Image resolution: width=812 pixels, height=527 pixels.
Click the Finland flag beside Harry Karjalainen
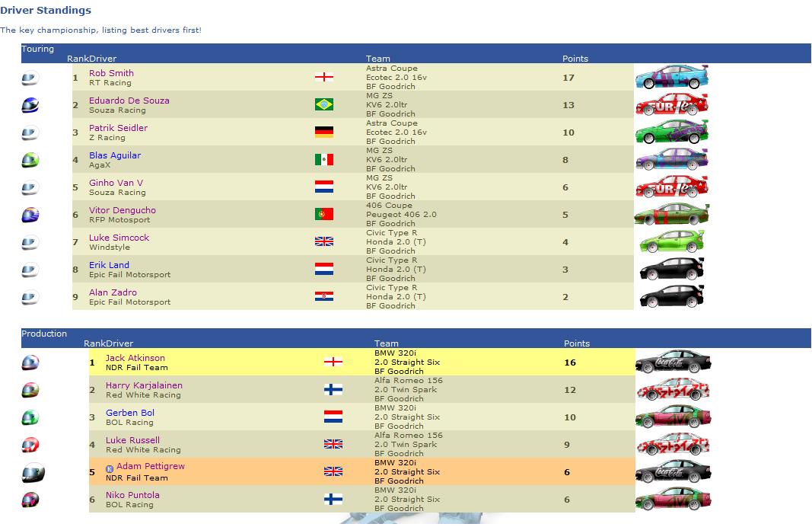(333, 390)
